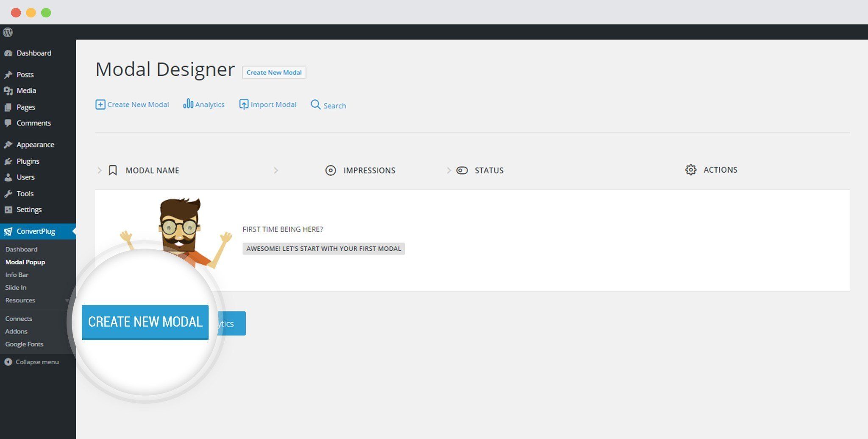Open the Slide In submenu item
Image resolution: width=868 pixels, height=439 pixels.
point(16,288)
